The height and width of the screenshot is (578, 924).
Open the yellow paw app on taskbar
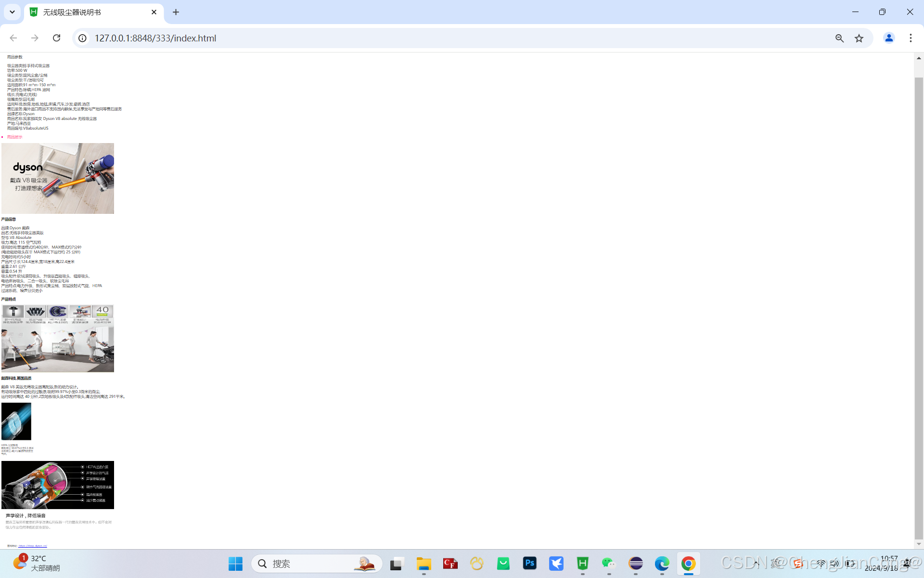coord(477,564)
